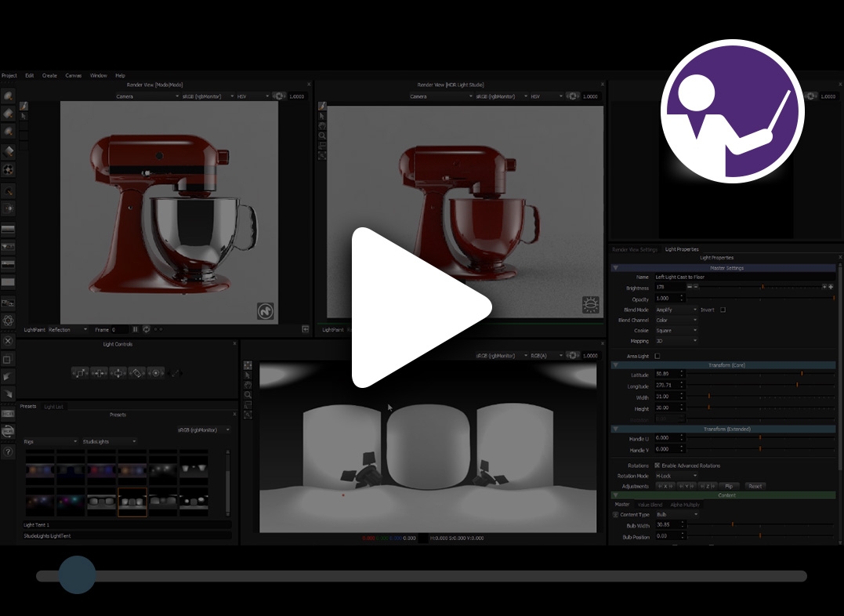
Task: Select the hand pan tool in canvas view
Action: [x=248, y=386]
